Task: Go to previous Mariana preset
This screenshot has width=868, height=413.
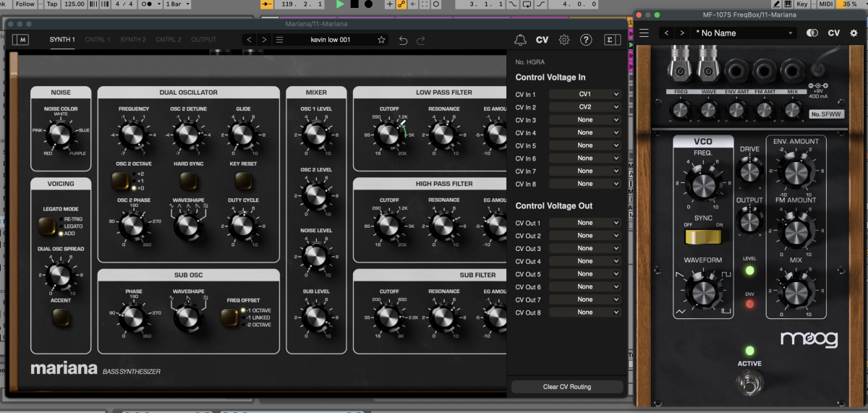Action: click(250, 40)
